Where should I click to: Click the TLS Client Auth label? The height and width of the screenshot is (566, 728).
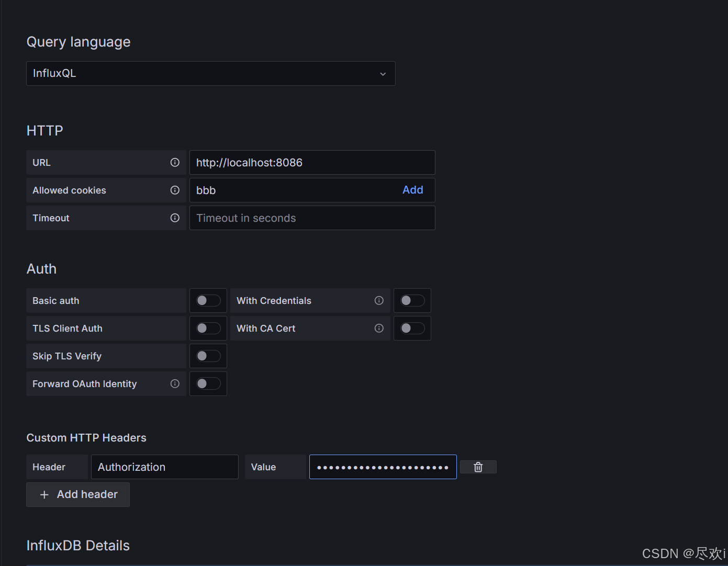pyautogui.click(x=68, y=329)
